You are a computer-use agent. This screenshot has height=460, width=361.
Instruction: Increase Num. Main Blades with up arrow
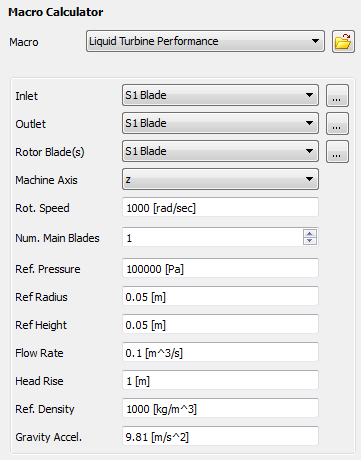(x=310, y=233)
